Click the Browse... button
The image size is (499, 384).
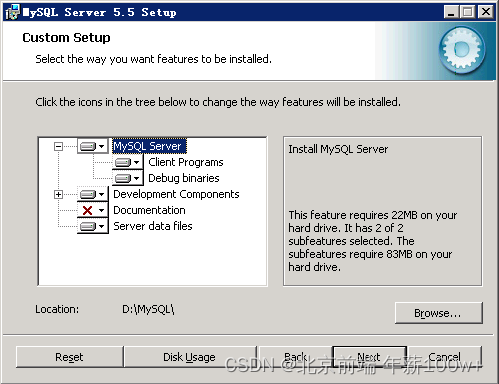coord(438,313)
